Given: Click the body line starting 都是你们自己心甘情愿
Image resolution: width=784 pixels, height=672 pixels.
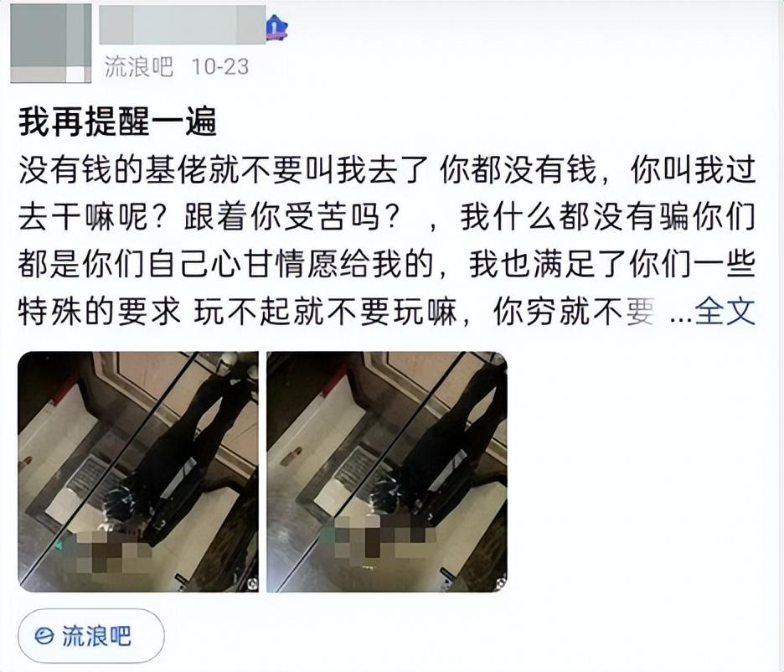Looking at the screenshot, I should 386,264.
